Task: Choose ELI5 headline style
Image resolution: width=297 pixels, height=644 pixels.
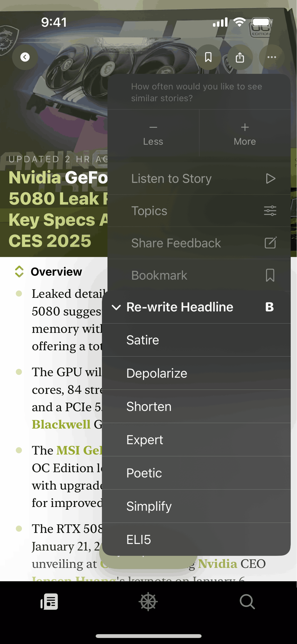Action: click(x=196, y=539)
